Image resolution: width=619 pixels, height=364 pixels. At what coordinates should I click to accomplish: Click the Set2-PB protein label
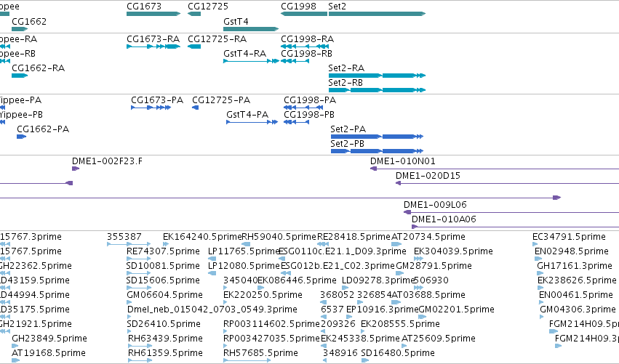tap(348, 144)
